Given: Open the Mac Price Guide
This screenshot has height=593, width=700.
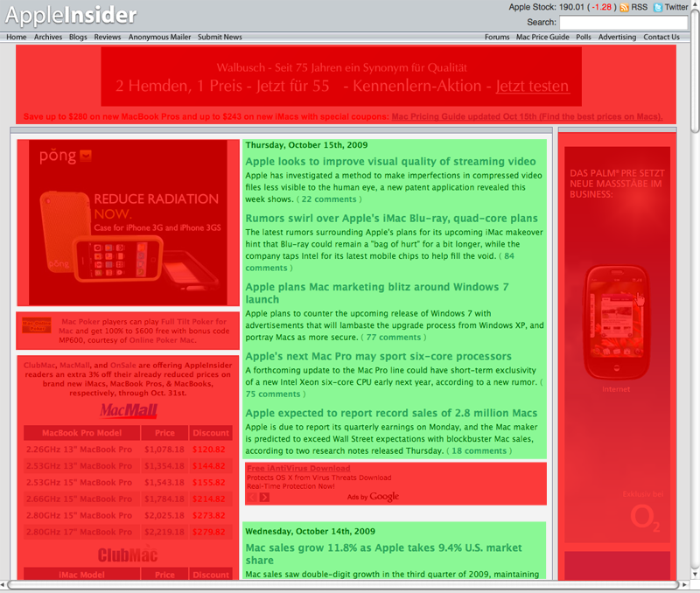Looking at the screenshot, I should tap(542, 37).
